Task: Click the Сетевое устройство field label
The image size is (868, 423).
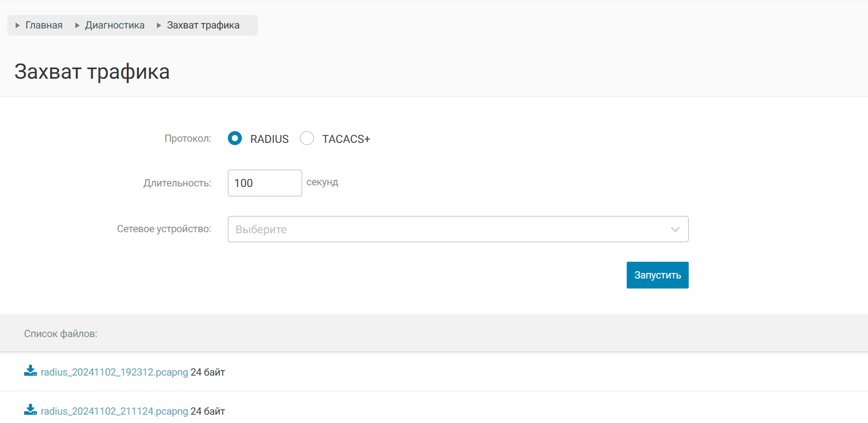Action: click(164, 229)
